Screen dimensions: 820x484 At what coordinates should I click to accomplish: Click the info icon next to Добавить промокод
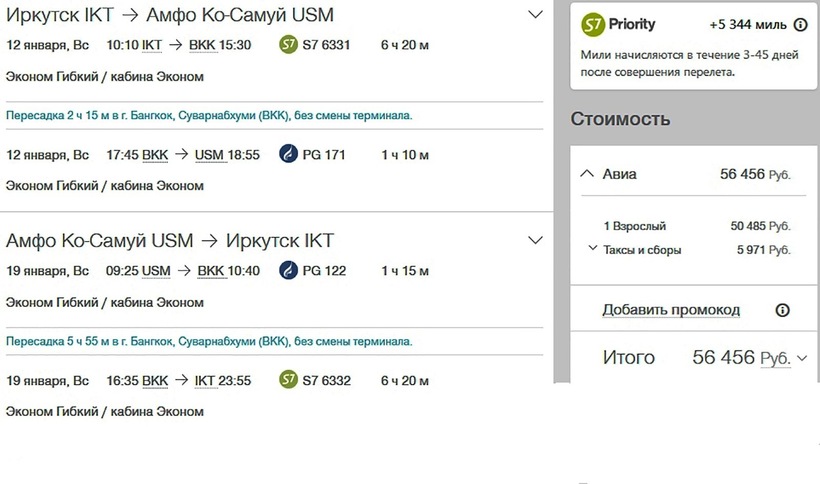click(x=783, y=310)
